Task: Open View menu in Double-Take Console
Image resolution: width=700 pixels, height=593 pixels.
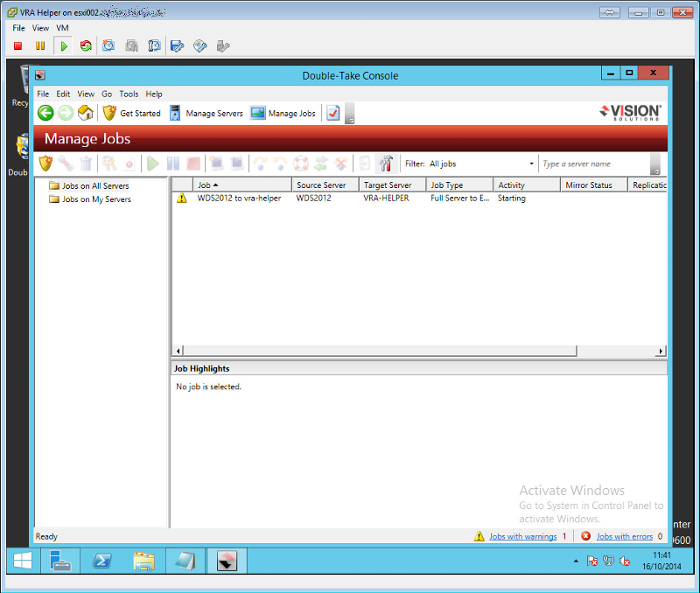Action: 86,94
